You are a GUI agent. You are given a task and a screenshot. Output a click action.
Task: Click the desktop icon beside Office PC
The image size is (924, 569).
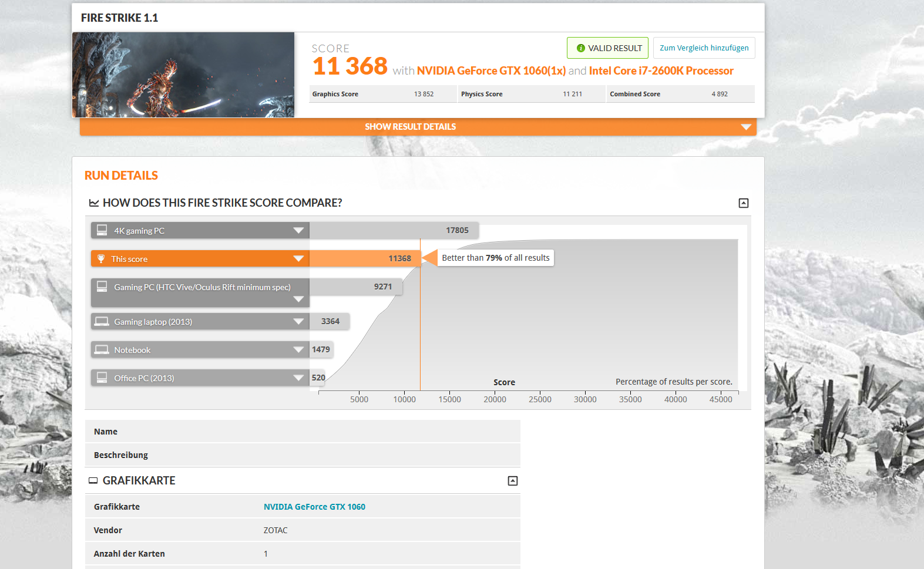pos(102,377)
